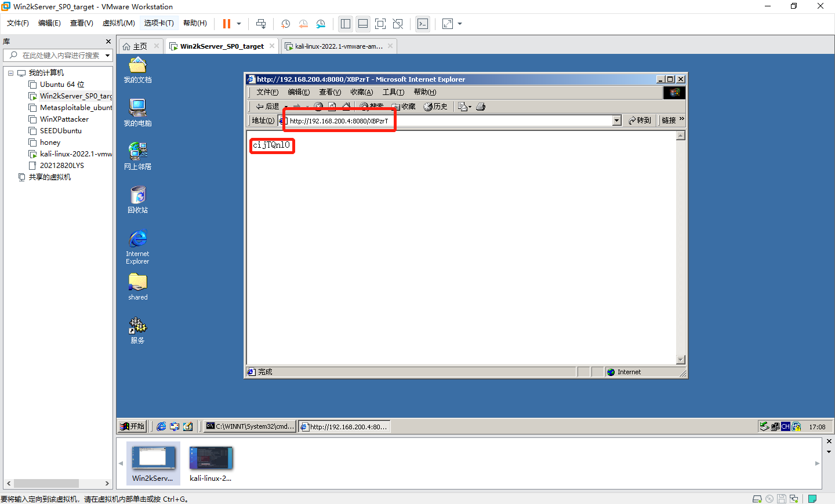Open the VMware 选项卡(T) menu
Image resolution: width=835 pixels, height=504 pixels.
tap(159, 23)
